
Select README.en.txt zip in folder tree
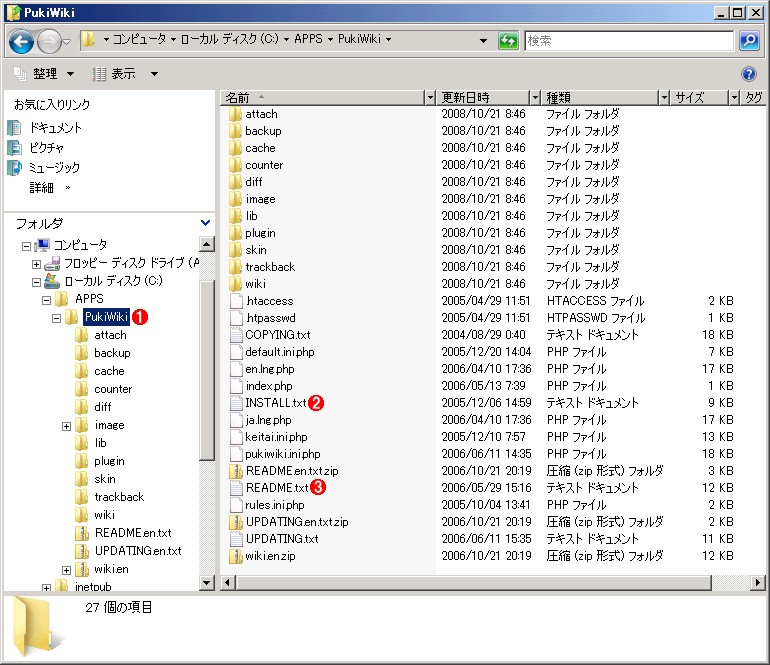(x=133, y=533)
